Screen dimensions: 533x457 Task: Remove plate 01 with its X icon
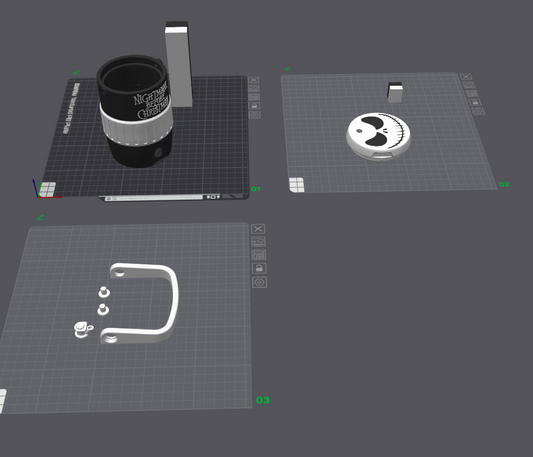(254, 80)
